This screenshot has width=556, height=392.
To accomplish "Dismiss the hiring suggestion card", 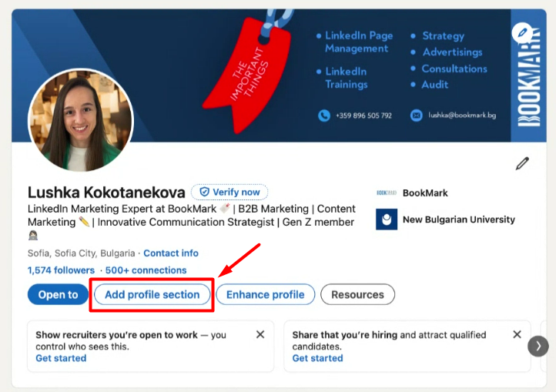I will pos(517,334).
